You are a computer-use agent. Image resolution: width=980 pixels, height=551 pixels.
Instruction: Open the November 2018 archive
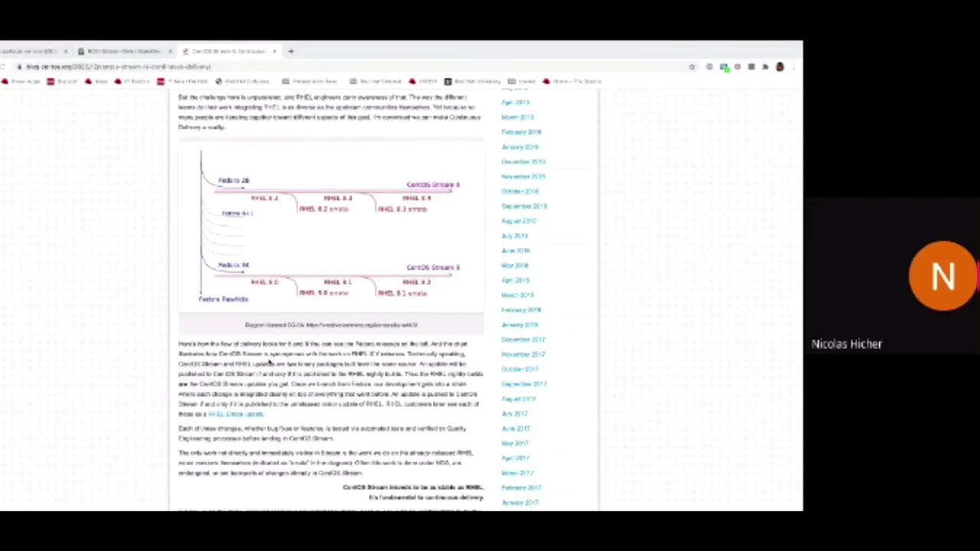point(524,176)
